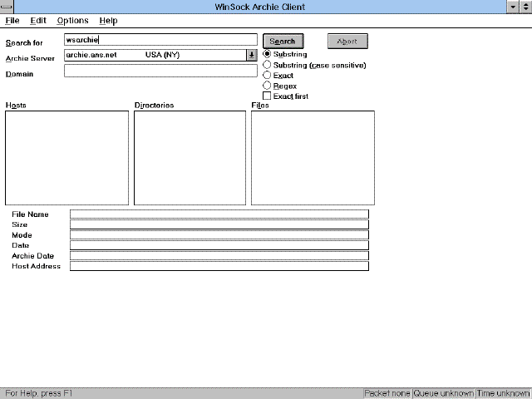Click the 'Directories' list label
532x399 pixels.
tap(154, 106)
